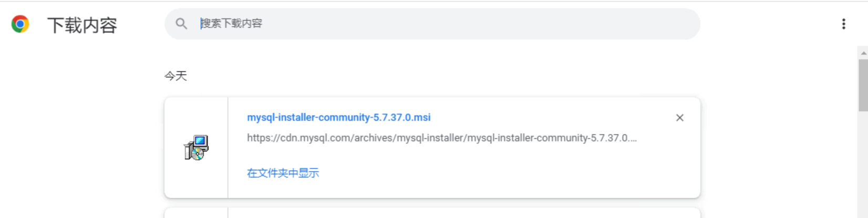Click the second card's left icon panel
This screenshot has width=868, height=218.
tap(196, 213)
